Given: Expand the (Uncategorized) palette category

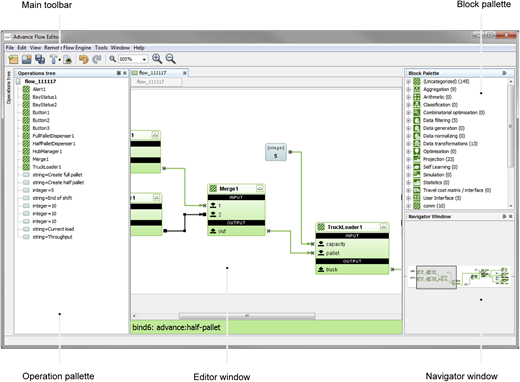Looking at the screenshot, I should click(x=408, y=81).
